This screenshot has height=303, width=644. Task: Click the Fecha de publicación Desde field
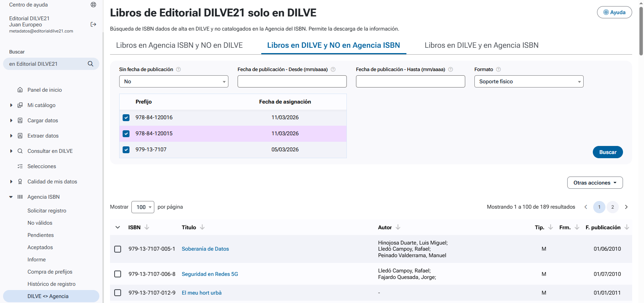coord(292,81)
